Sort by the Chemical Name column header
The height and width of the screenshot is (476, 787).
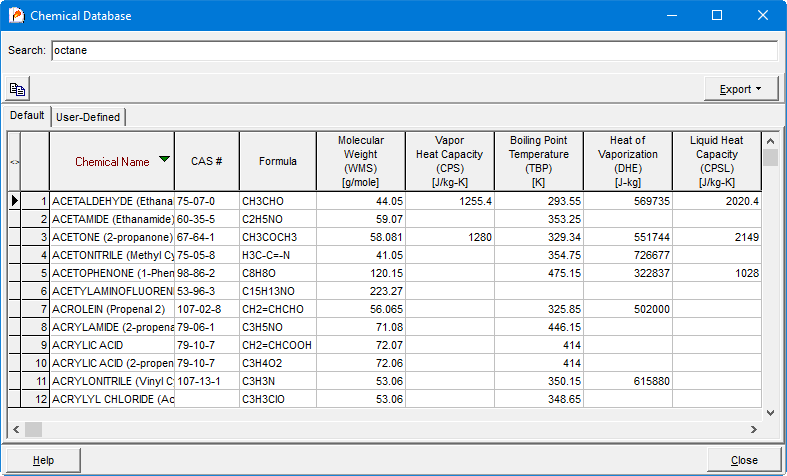[112, 162]
